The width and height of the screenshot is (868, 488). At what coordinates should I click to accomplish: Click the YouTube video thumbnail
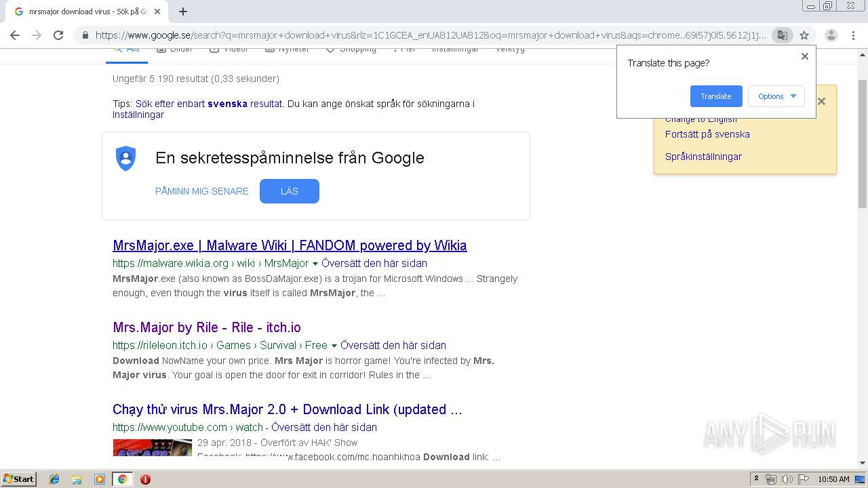pyautogui.click(x=153, y=447)
